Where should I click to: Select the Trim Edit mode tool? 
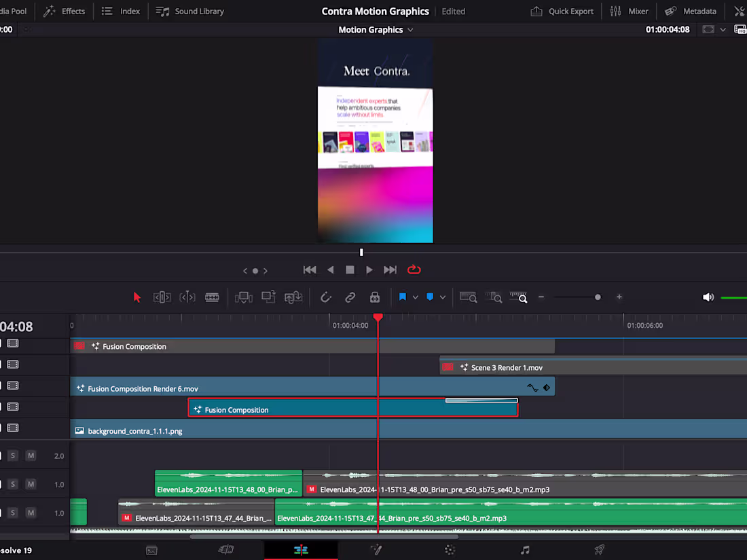tap(162, 297)
